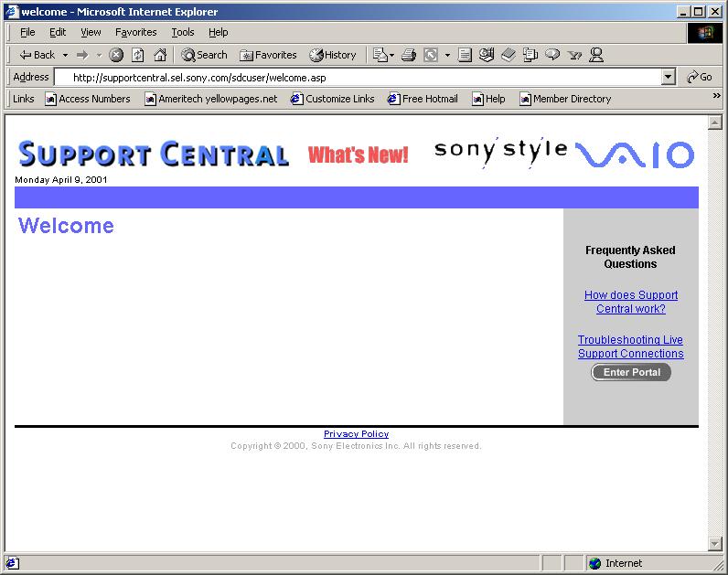The image size is (728, 575).
Task: Click the speech bubble toolbar icon
Action: [x=552, y=55]
